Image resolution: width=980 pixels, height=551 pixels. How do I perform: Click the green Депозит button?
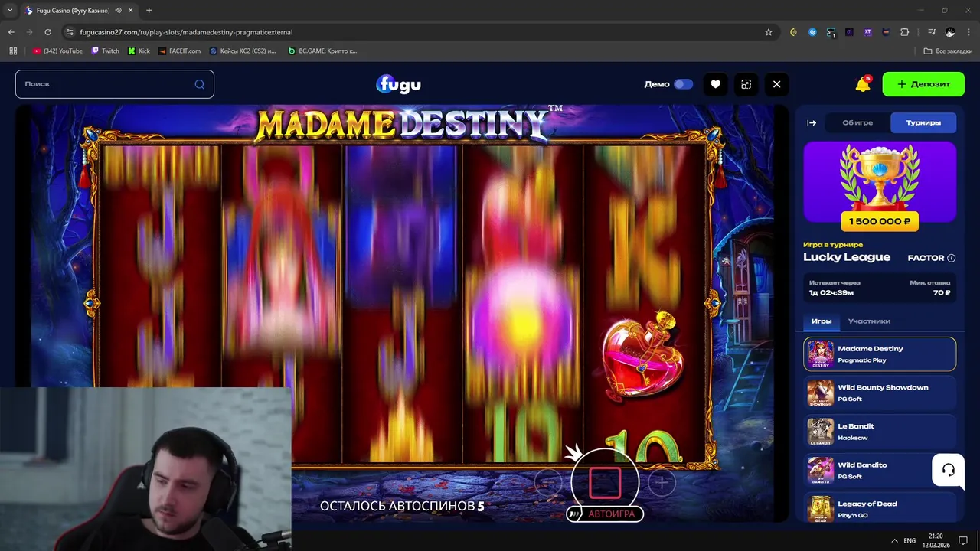click(x=923, y=84)
